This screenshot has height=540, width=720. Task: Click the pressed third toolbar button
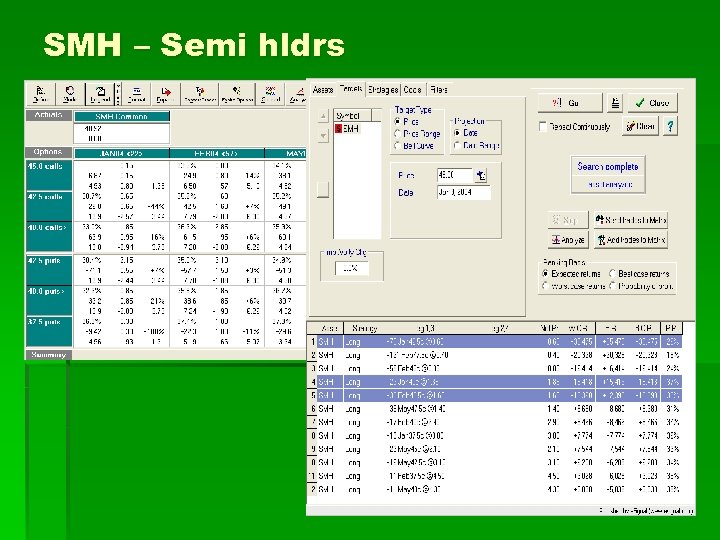[100, 94]
